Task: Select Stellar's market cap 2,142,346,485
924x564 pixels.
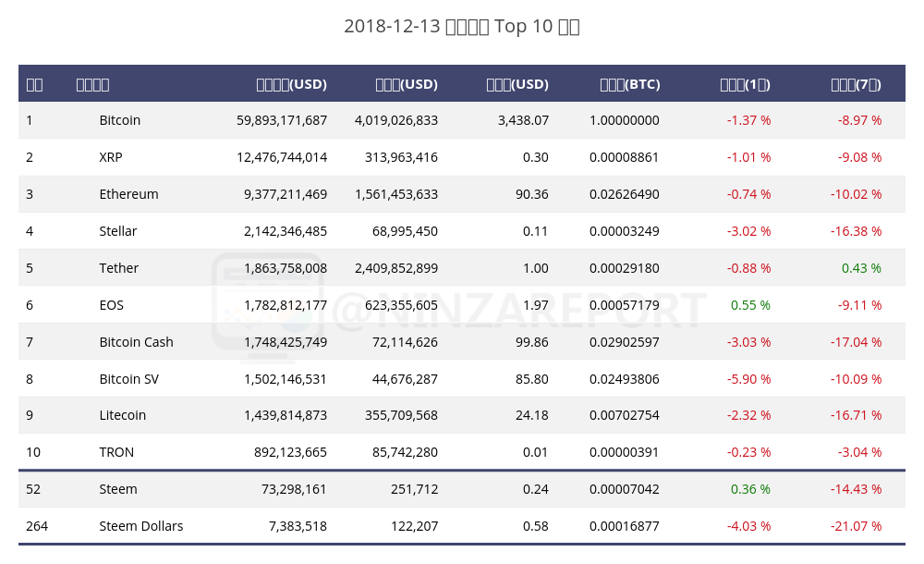Action: (286, 231)
